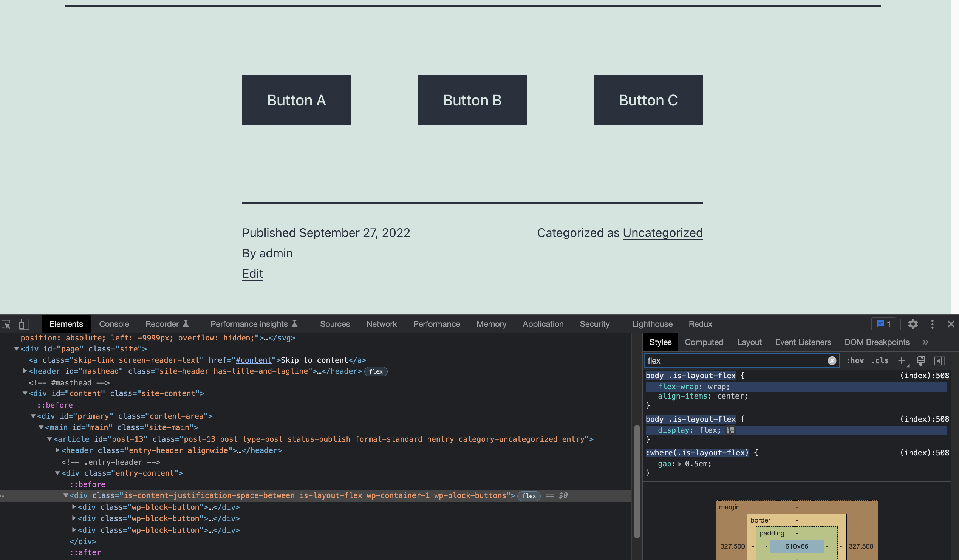Open the Recorder tab
Image resolution: width=959 pixels, height=560 pixels.
[167, 324]
